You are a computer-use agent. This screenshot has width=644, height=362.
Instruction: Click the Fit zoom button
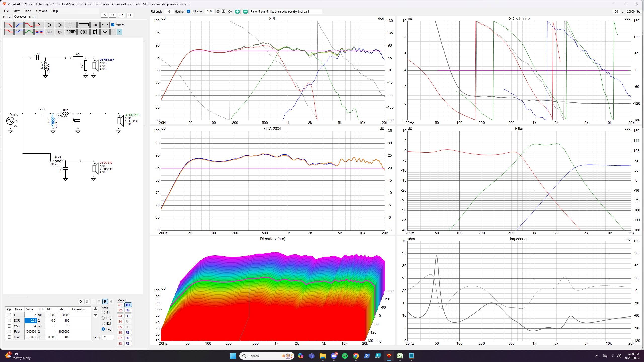click(130, 15)
